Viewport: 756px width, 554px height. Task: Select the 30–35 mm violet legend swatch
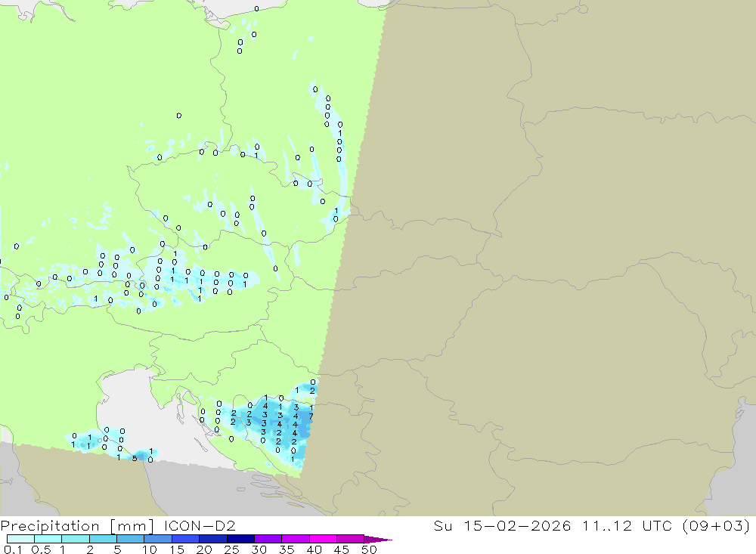(268, 539)
